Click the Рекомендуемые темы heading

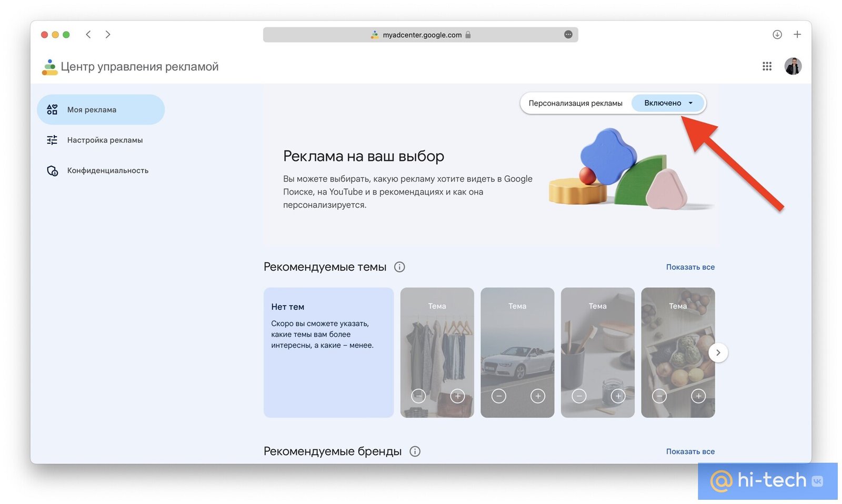(325, 267)
